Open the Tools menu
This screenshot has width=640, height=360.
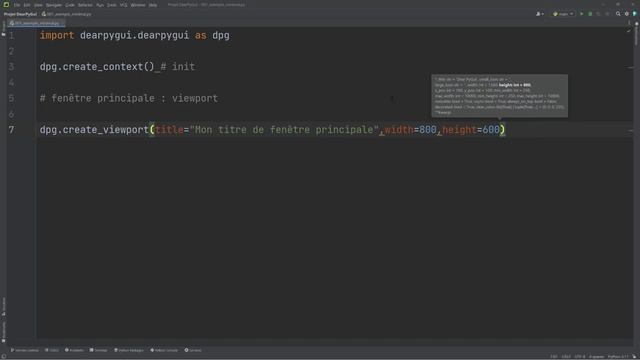tap(111, 5)
